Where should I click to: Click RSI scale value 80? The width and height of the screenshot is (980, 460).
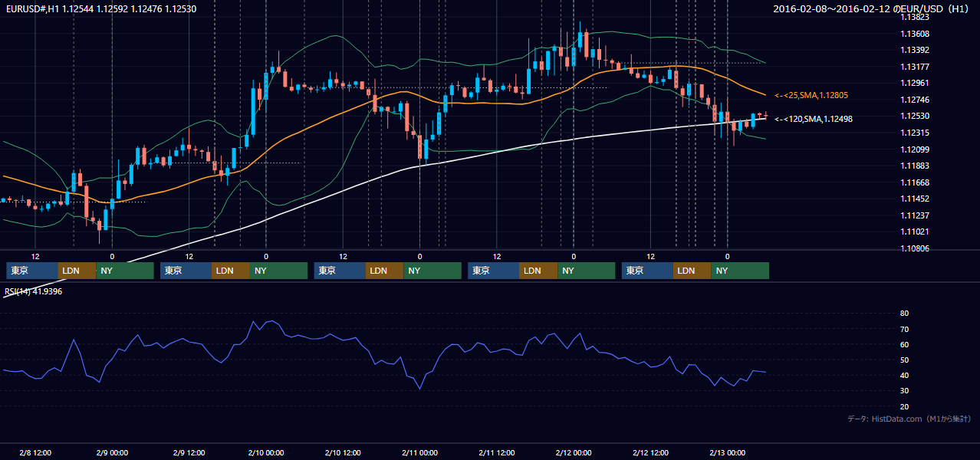(904, 314)
